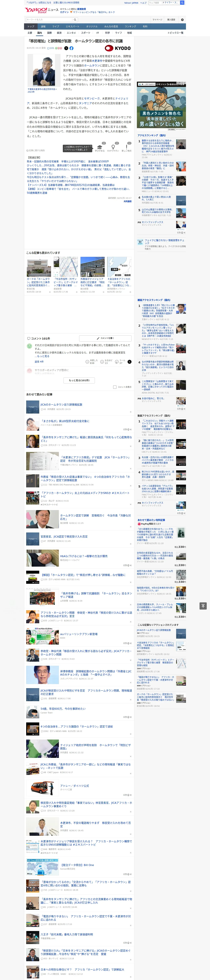Click the keyword search magnifier icon

75,19
